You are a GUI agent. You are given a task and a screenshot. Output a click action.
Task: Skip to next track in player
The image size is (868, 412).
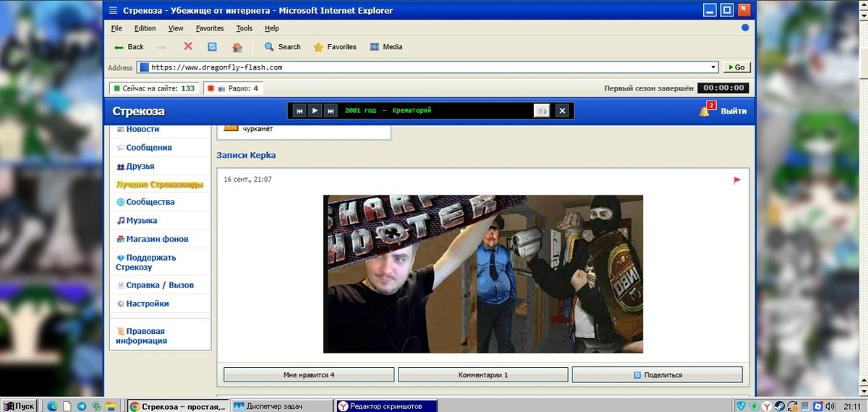tap(330, 111)
